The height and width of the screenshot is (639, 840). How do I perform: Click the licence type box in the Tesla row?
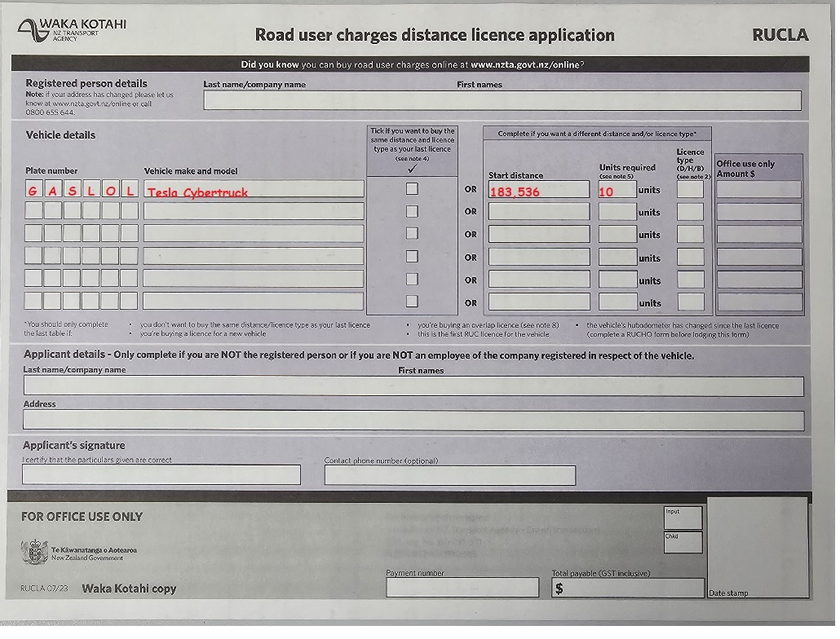click(x=690, y=189)
